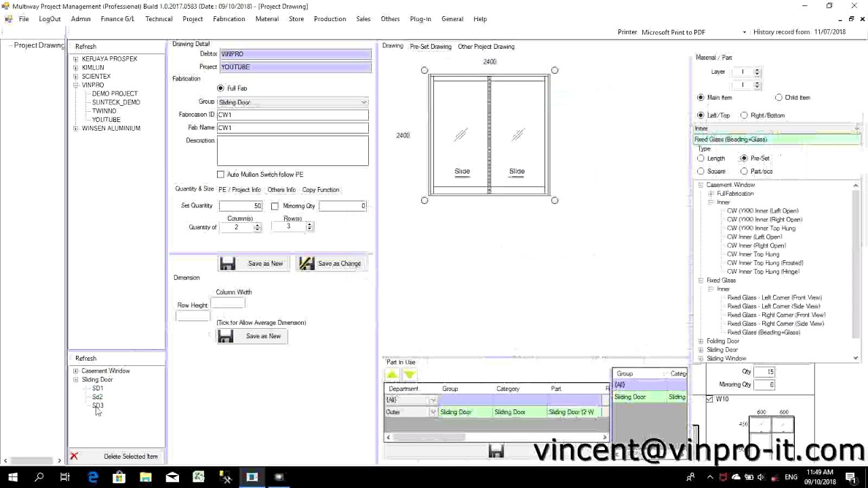Choose the Square type radio
Viewport: 868px width, 488px height.
701,171
